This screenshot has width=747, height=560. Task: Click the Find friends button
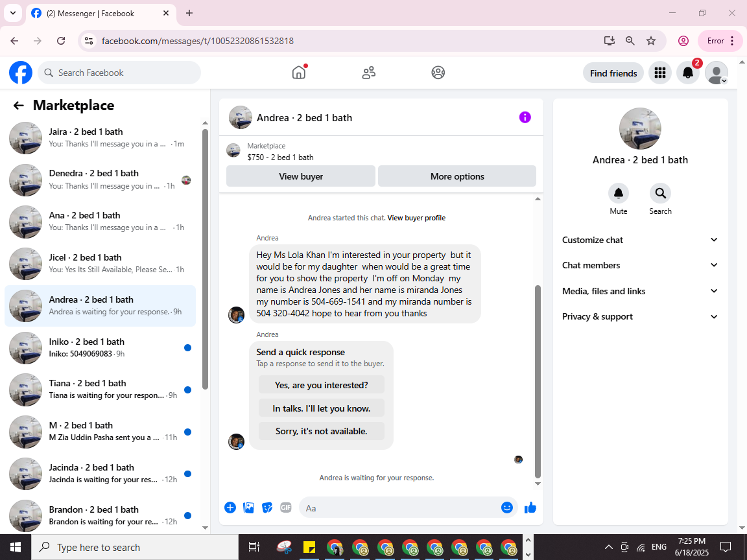(x=613, y=73)
